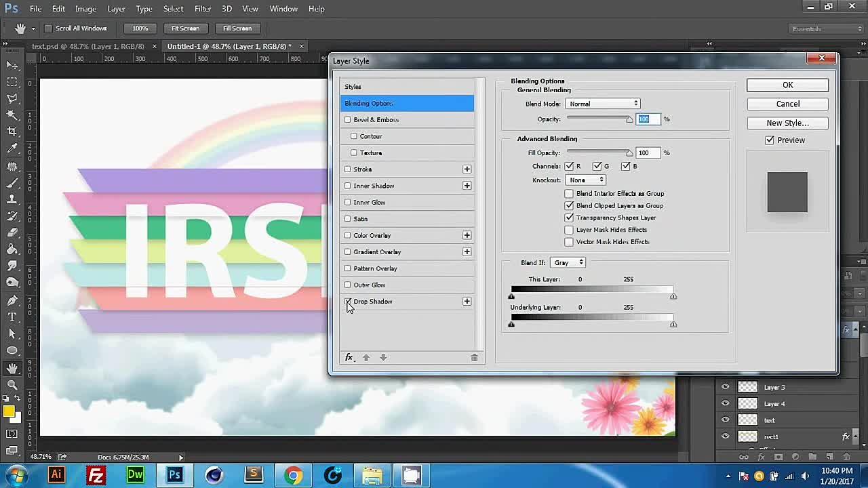Open the Window menu
The width and height of the screenshot is (868, 488).
click(x=283, y=9)
